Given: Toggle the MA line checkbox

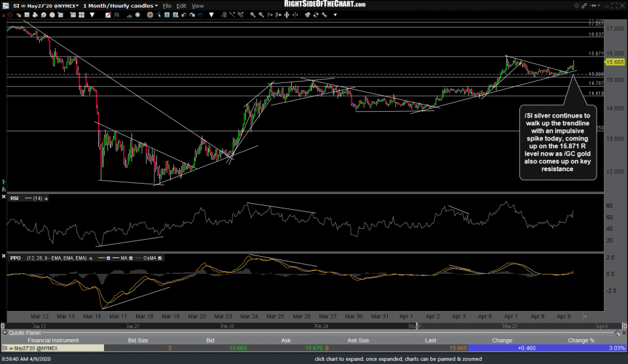Looking at the screenshot, I should click(130, 258).
